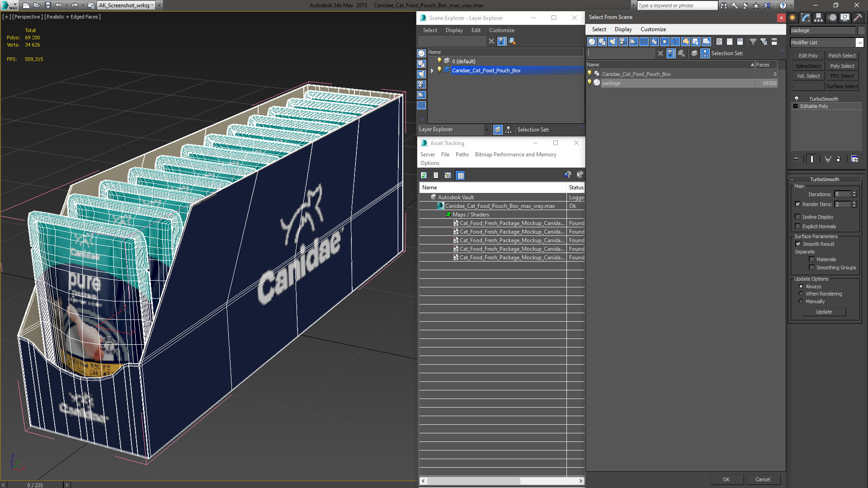This screenshot has height=488, width=868.
Task: Toggle display helpers filter in Select From Scene
Action: (633, 42)
